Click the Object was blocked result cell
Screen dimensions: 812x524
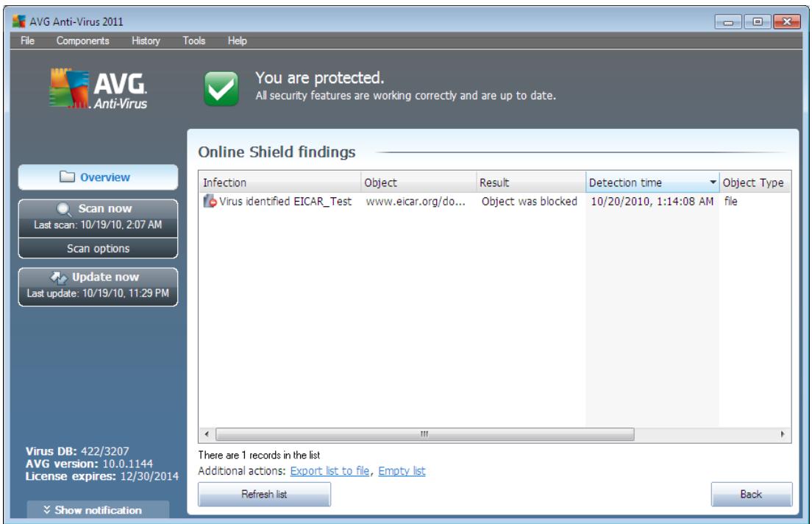pyautogui.click(x=530, y=201)
